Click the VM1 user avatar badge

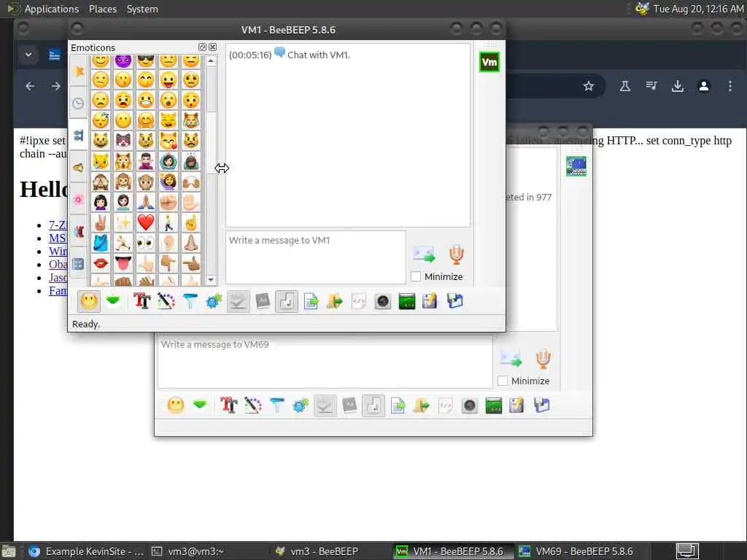coord(489,63)
